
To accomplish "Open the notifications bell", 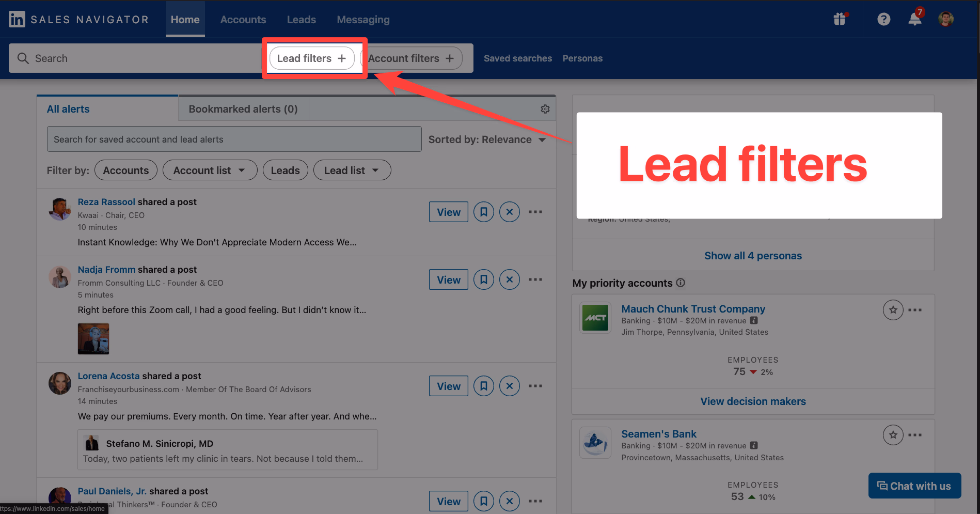I will [915, 19].
